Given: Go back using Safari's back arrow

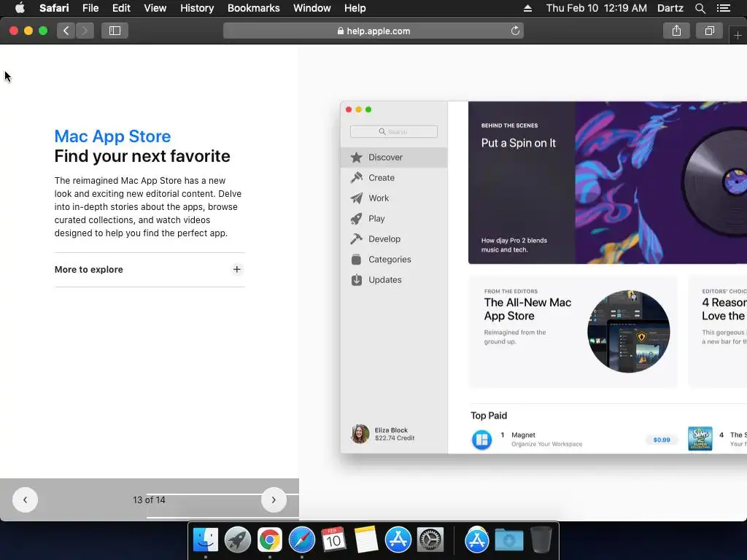Looking at the screenshot, I should click(66, 31).
